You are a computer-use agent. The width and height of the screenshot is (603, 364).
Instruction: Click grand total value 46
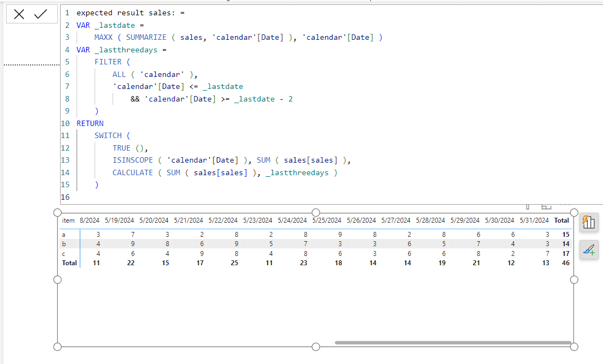[x=566, y=263]
